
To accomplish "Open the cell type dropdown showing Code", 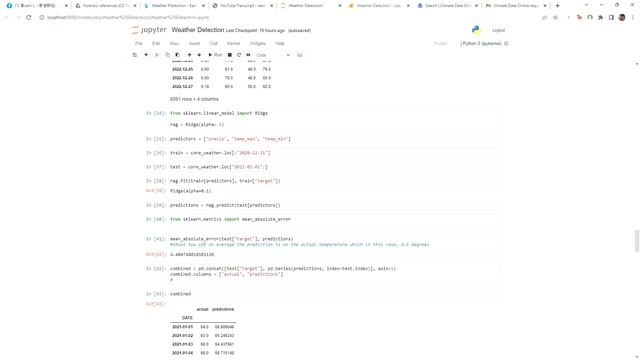I will [273, 55].
